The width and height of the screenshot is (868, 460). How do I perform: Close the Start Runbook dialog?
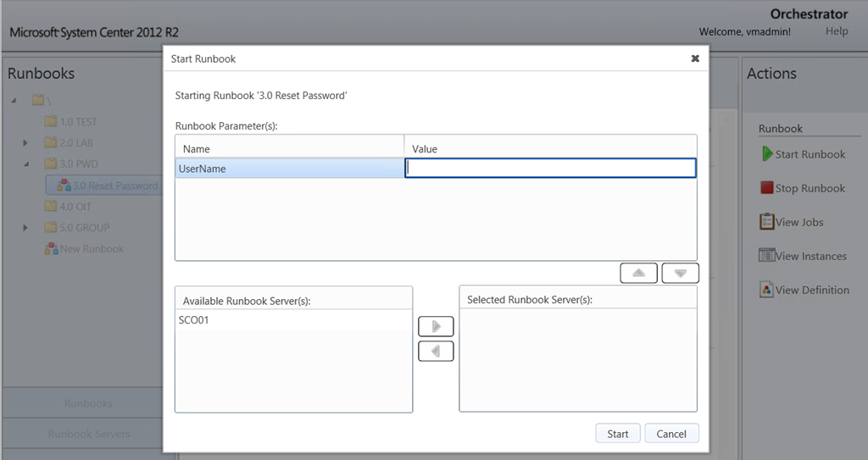695,58
